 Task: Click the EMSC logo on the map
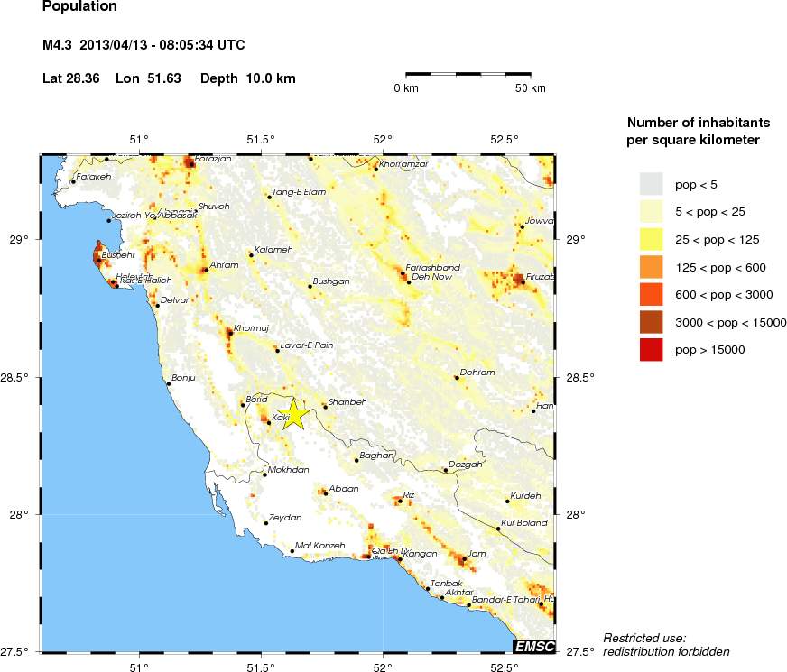pos(533,646)
